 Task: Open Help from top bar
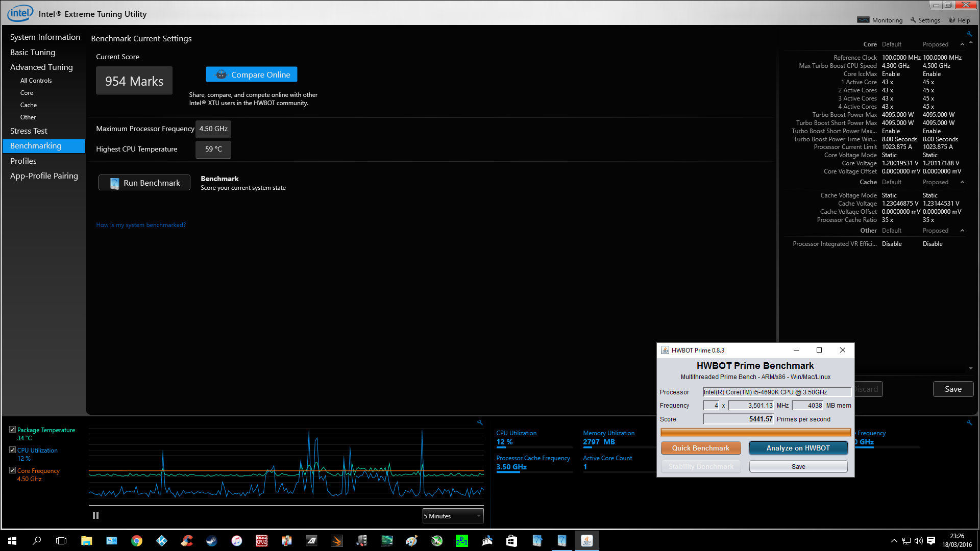(960, 20)
